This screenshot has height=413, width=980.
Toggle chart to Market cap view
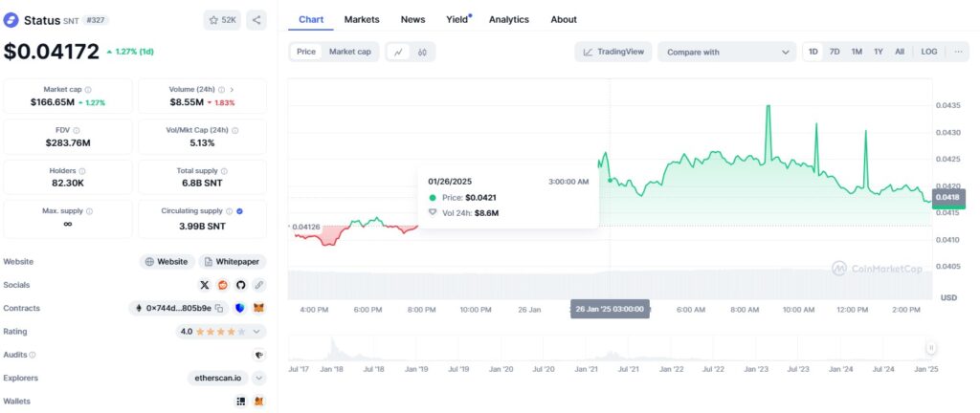click(350, 52)
